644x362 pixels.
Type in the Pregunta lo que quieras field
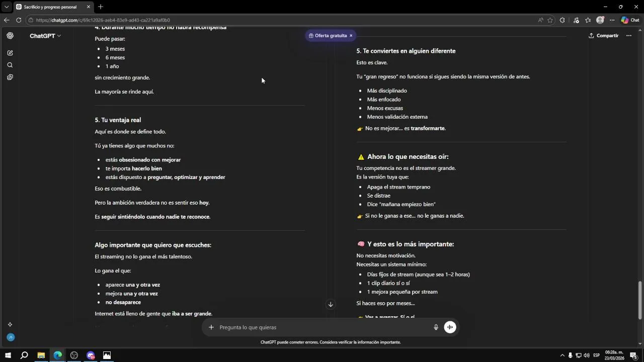pyautogui.click(x=322, y=327)
